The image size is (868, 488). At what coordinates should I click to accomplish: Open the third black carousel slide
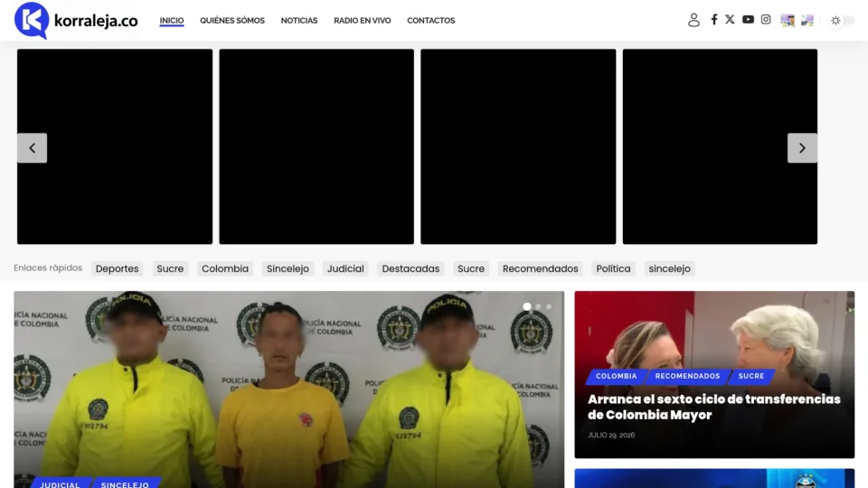click(518, 146)
